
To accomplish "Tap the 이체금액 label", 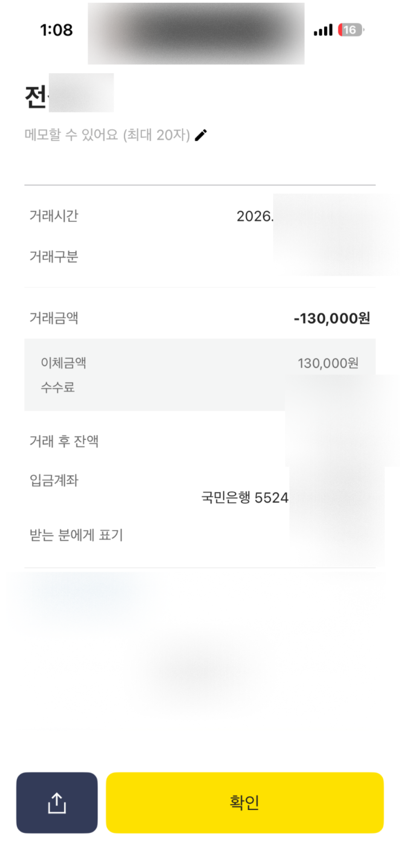I will tap(64, 363).
